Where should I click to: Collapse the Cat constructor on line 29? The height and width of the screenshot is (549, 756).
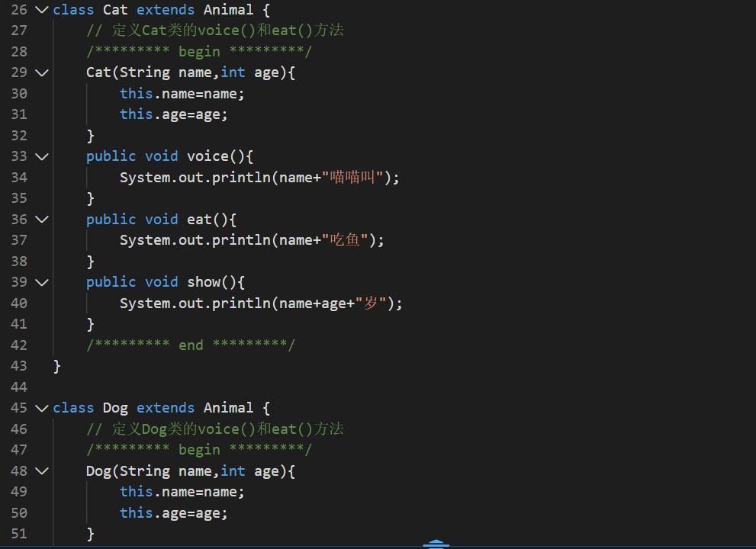coord(42,72)
